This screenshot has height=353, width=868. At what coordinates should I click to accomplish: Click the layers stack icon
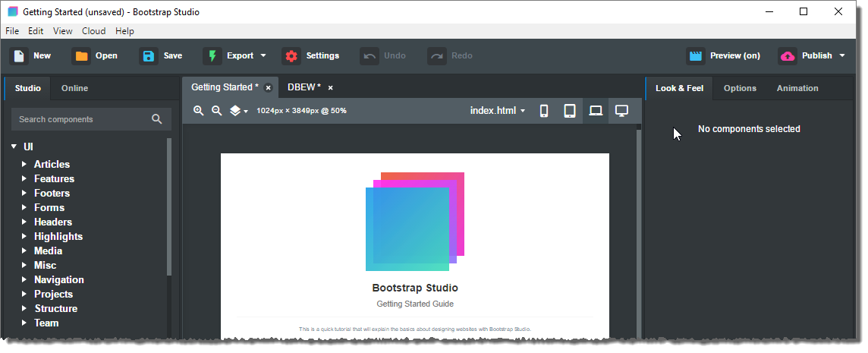235,111
